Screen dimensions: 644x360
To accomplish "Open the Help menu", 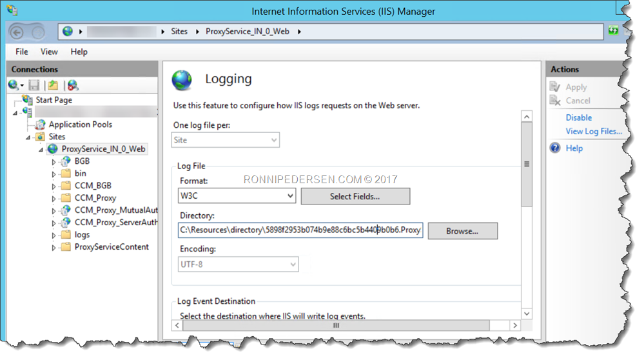I will 79,52.
